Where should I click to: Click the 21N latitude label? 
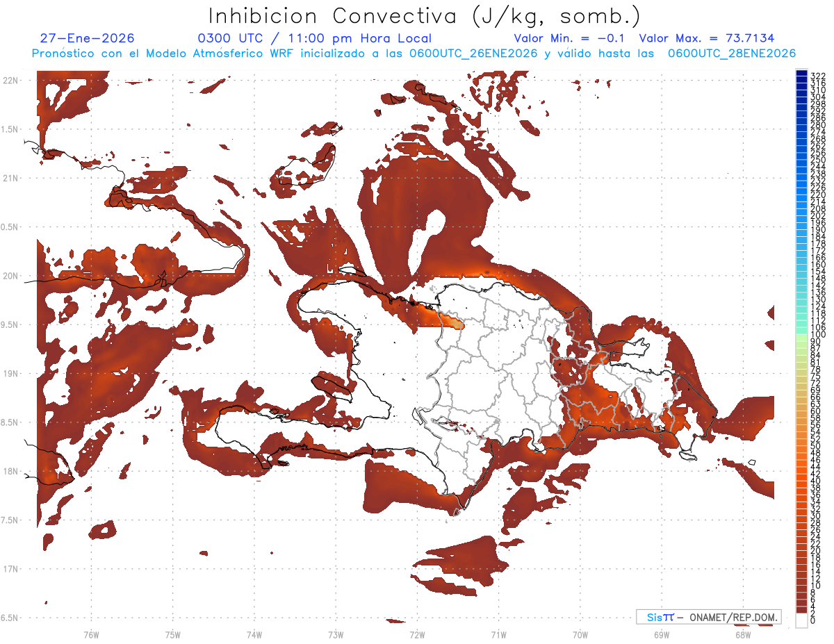pyautogui.click(x=10, y=178)
